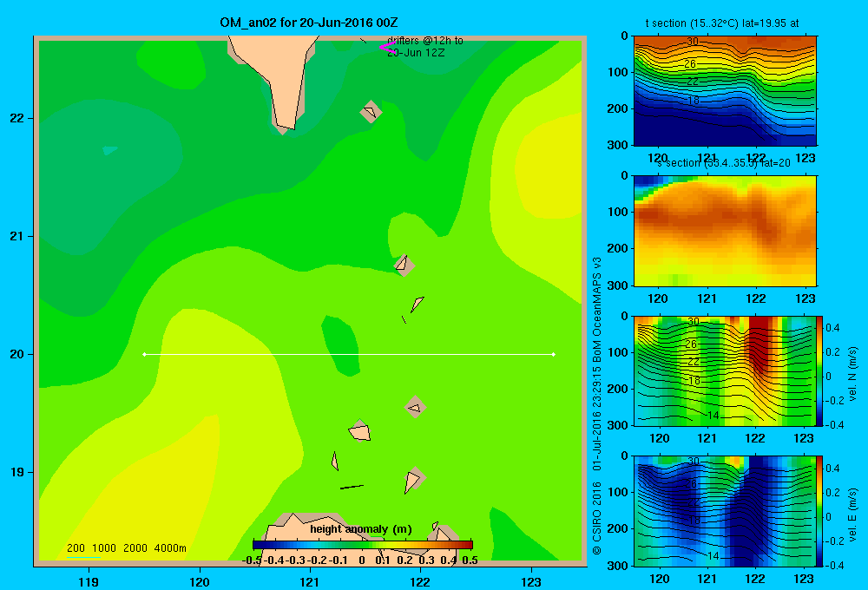This screenshot has height=590, width=868.
Task: Click the magenta drifter arrow marker
Action: click(386, 47)
